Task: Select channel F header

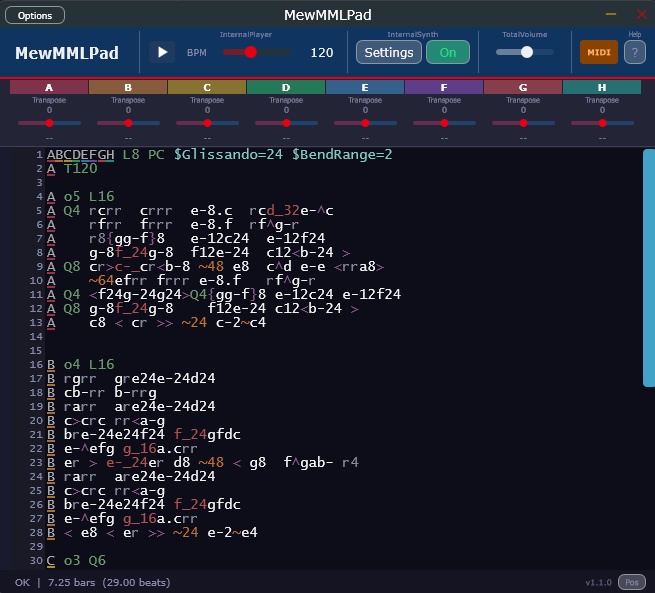Action: [x=444, y=87]
